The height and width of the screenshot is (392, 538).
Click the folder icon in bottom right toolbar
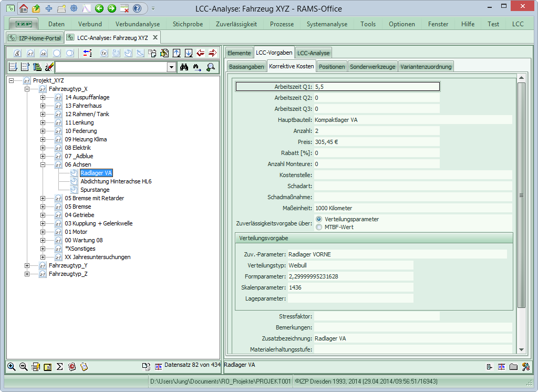pos(513,367)
